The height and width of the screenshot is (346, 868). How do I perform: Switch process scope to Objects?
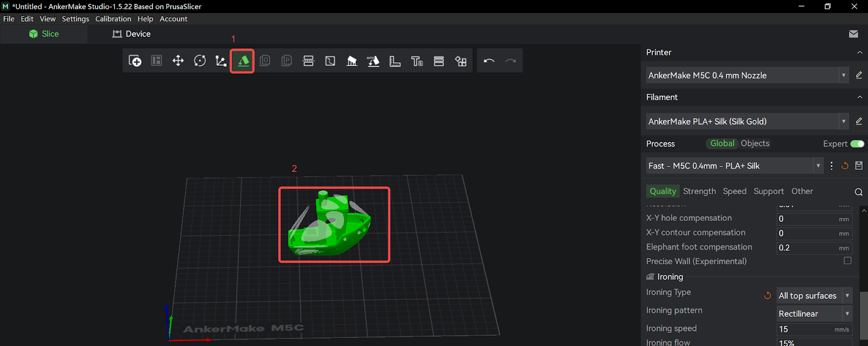point(755,143)
